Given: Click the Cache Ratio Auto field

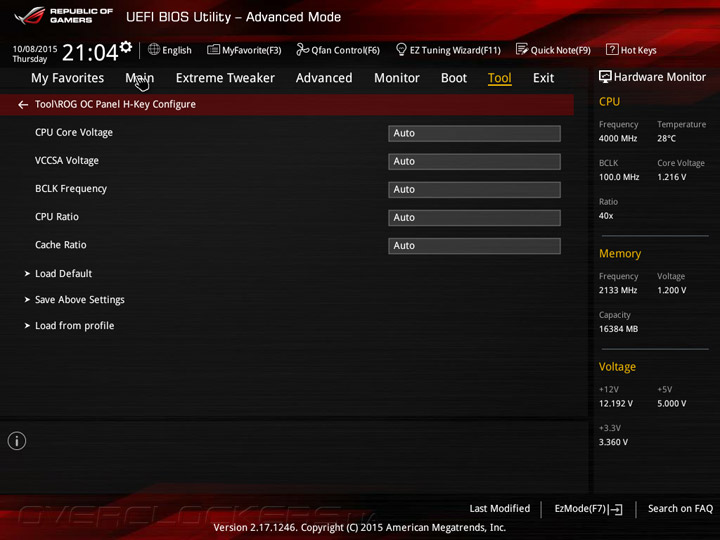Looking at the screenshot, I should pyautogui.click(x=474, y=246).
